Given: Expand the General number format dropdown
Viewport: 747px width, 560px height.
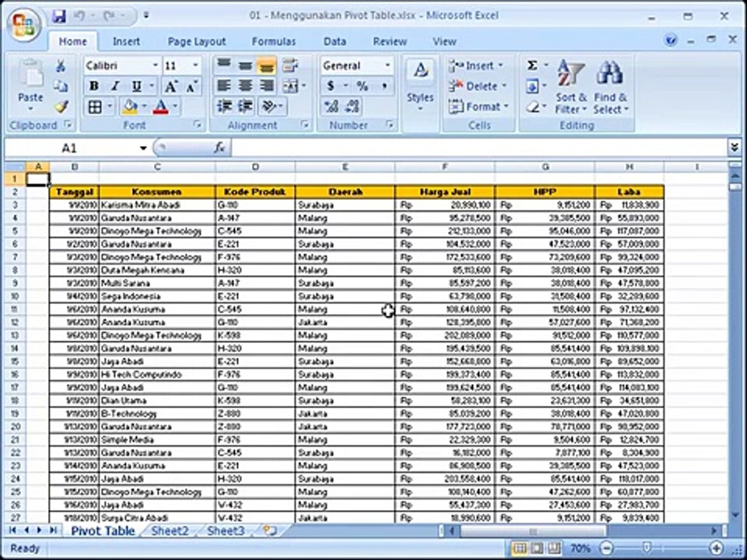Looking at the screenshot, I should [x=388, y=66].
